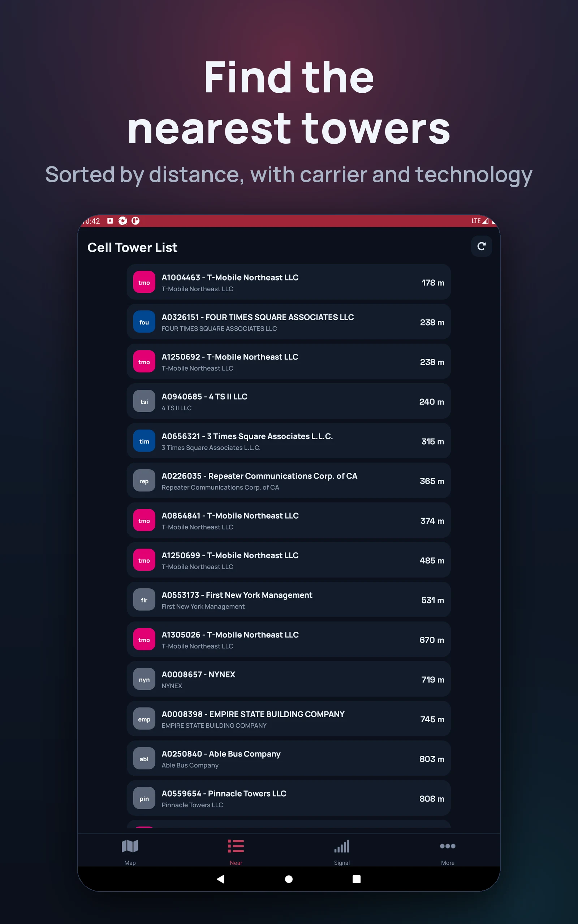The width and height of the screenshot is (578, 924).
Task: Click the 808 m distance value
Action: 432,799
